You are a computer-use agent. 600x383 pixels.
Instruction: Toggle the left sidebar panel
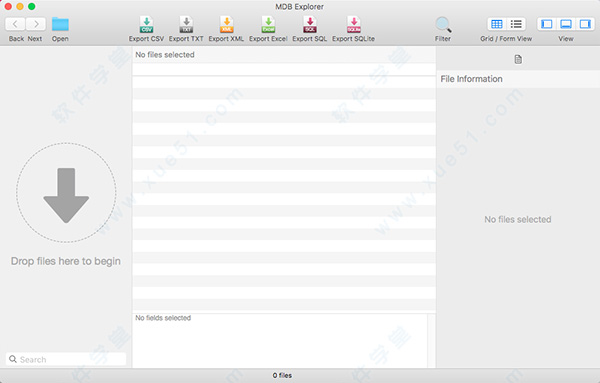(547, 24)
